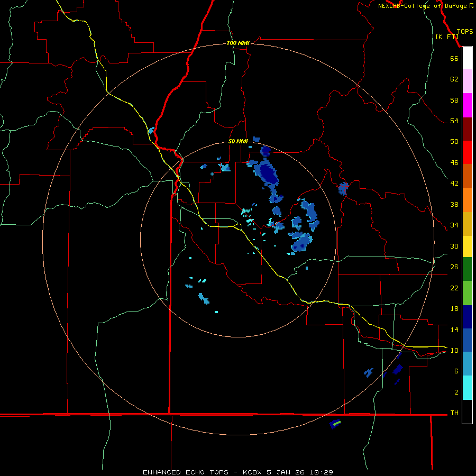Click the TH threshold label

pyautogui.click(x=454, y=413)
